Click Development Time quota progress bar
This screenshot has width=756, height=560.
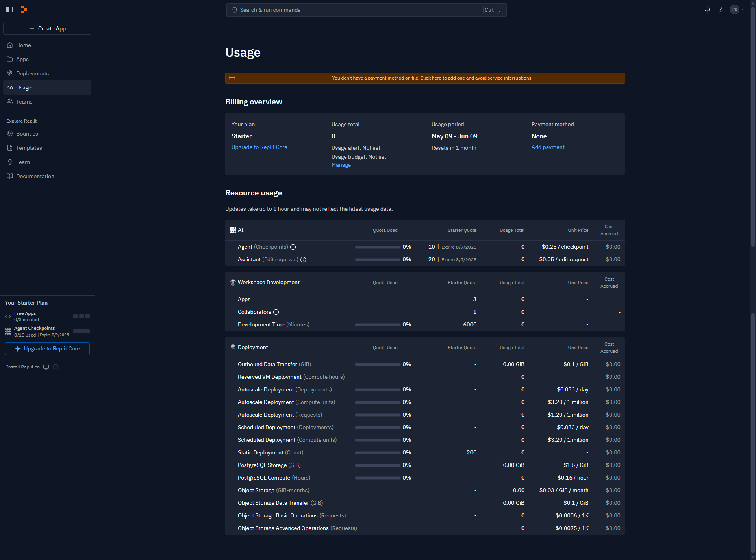378,325
